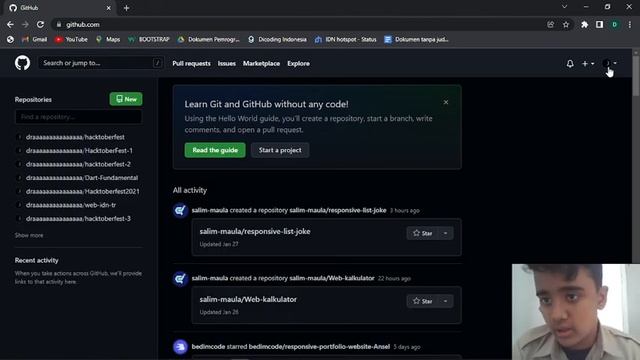Open Pull requests in top nav
This screenshot has height=360, width=640.
[191, 64]
